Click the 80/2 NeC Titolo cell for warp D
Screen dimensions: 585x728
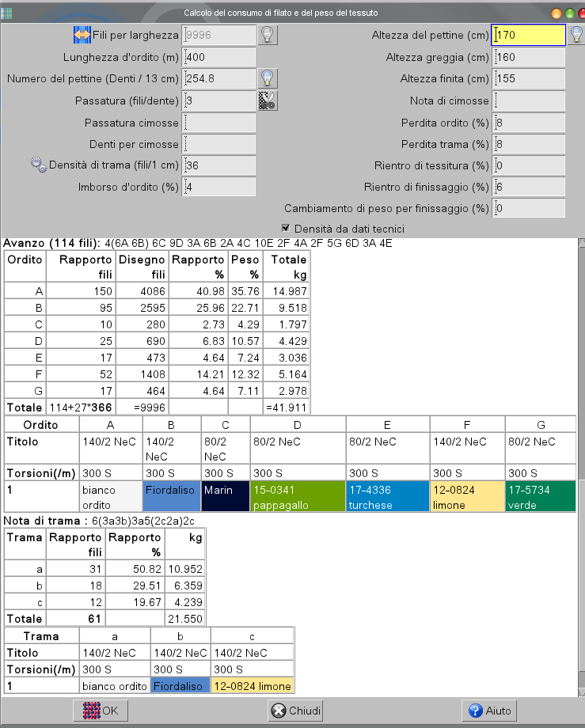point(298,449)
